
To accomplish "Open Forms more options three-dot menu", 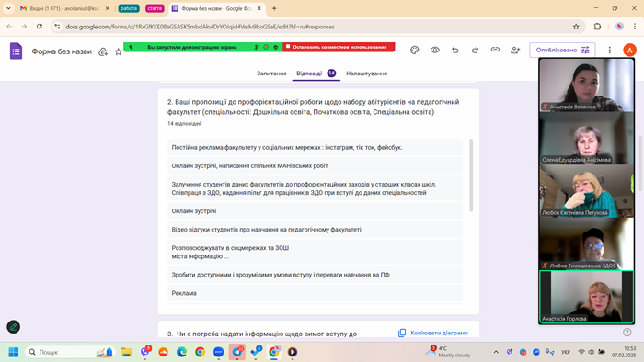I will (x=609, y=50).
